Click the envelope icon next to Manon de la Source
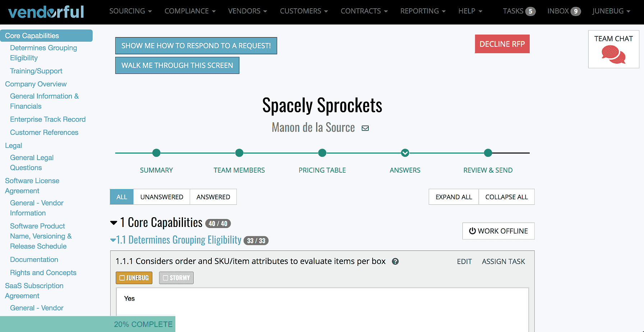This screenshot has width=644, height=332. [x=365, y=128]
